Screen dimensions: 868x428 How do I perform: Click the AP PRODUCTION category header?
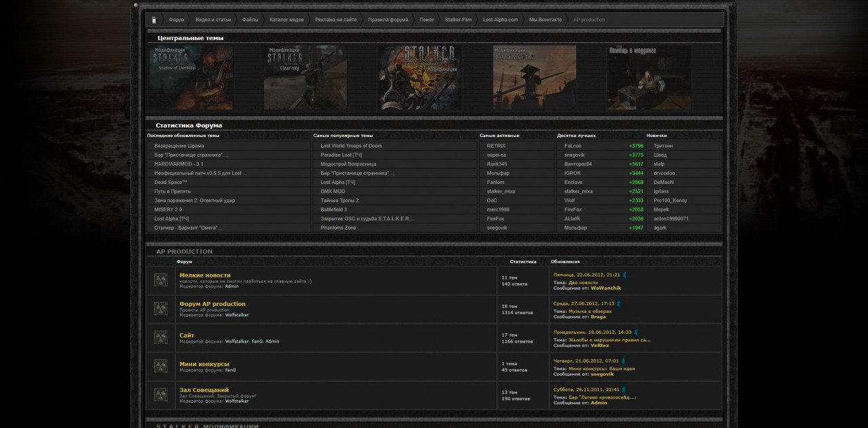[185, 252]
